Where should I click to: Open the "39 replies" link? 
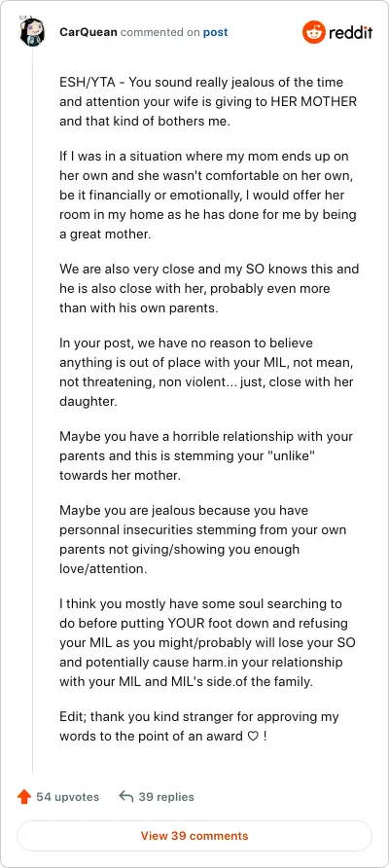tap(166, 797)
